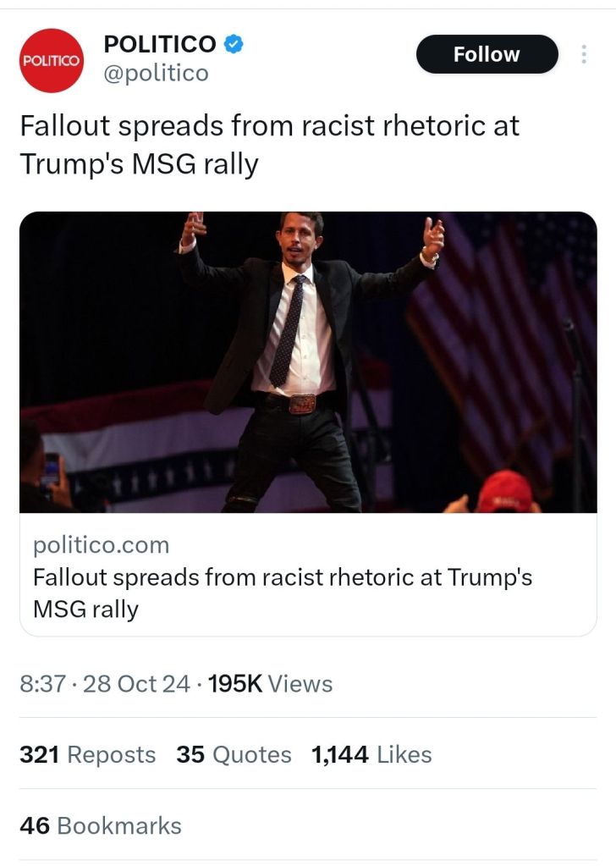Image resolution: width=616 pixels, height=866 pixels.
Task: View the 195K Views analytics
Action: click(x=270, y=684)
